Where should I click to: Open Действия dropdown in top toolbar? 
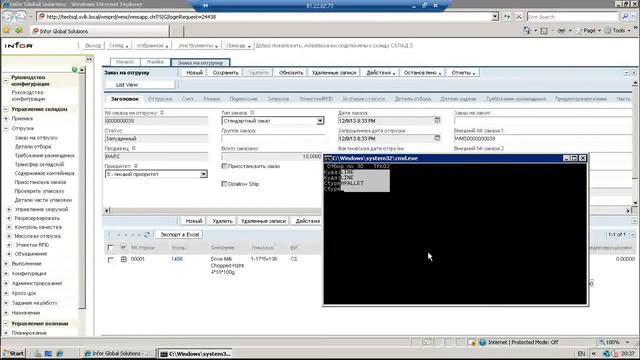[x=380, y=73]
